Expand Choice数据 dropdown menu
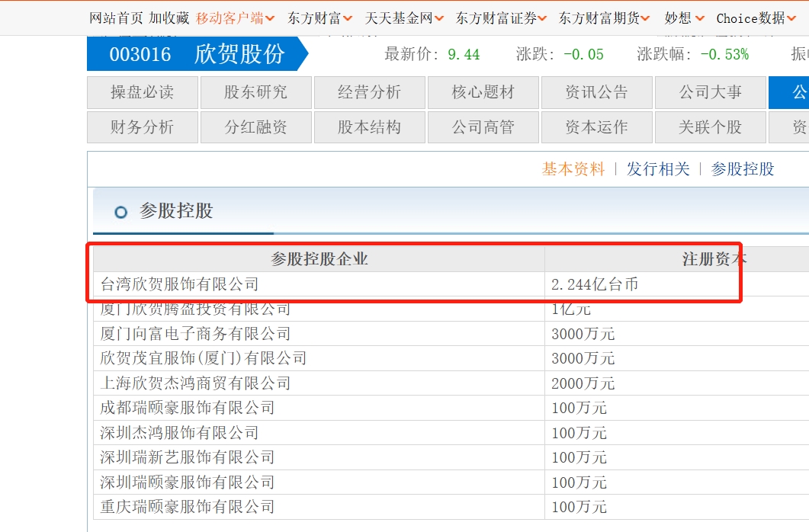The height and width of the screenshot is (532, 809). coord(756,18)
